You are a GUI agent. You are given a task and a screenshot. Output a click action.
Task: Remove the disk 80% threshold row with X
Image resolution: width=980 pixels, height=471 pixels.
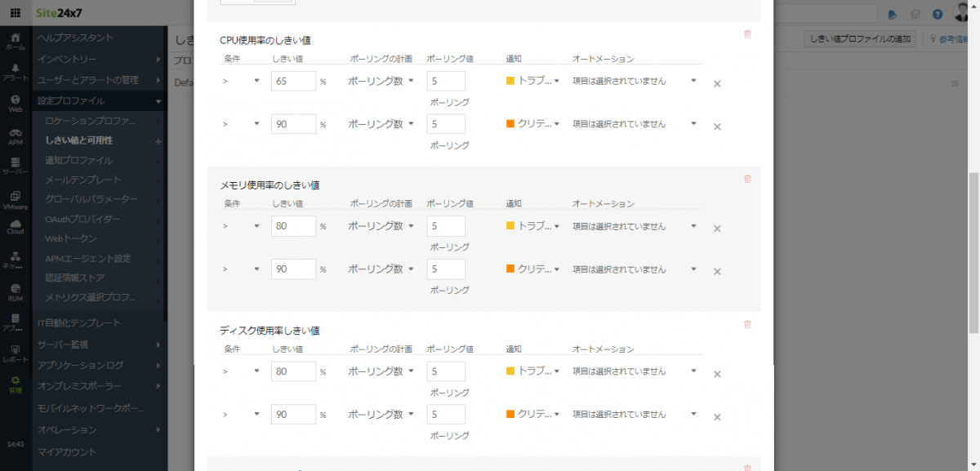717,374
